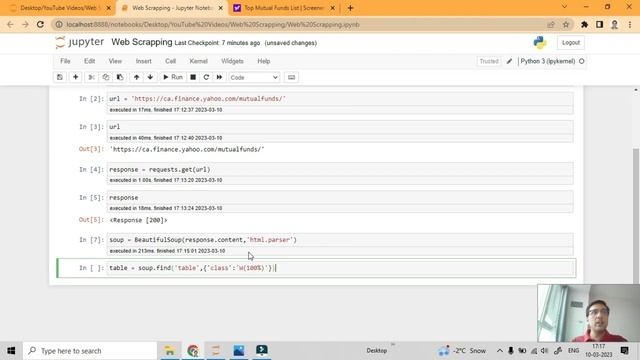Click the taskbar search box
Screen dimensions: 640x360
click(90, 351)
